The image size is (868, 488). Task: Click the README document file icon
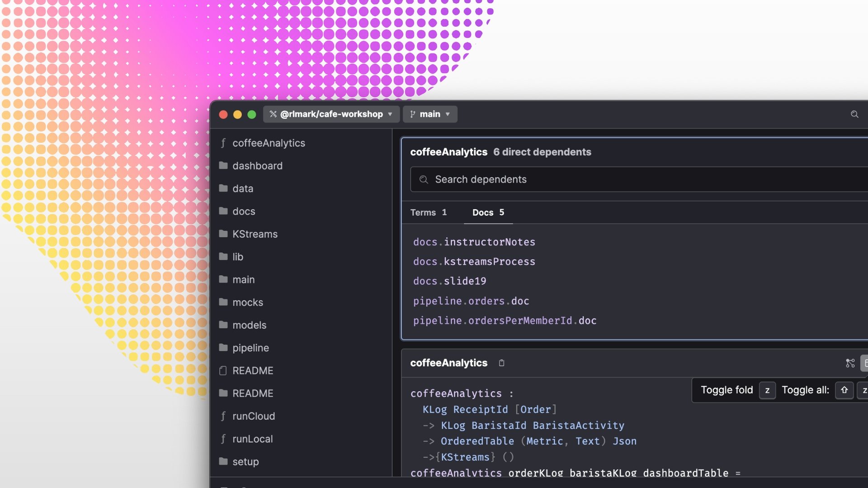click(x=223, y=371)
